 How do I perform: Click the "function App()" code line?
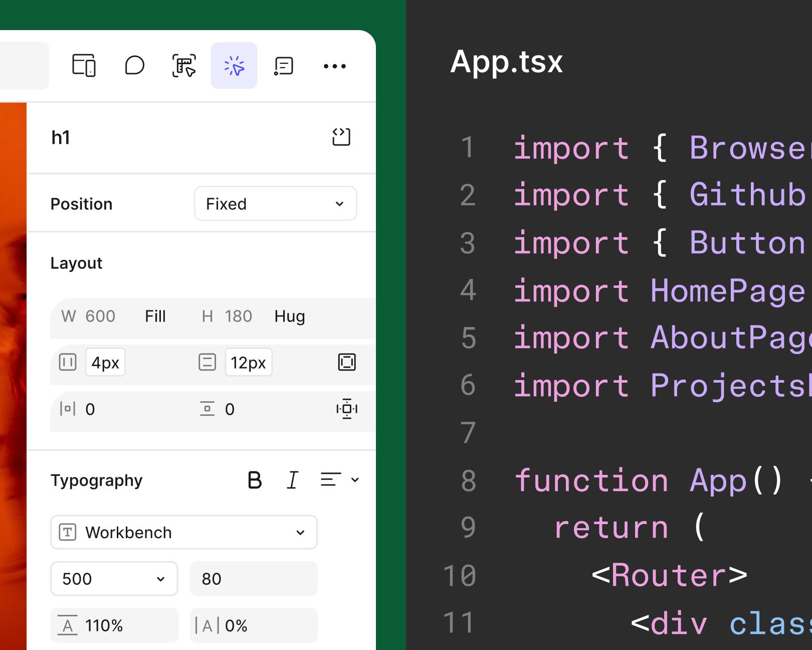(649, 480)
